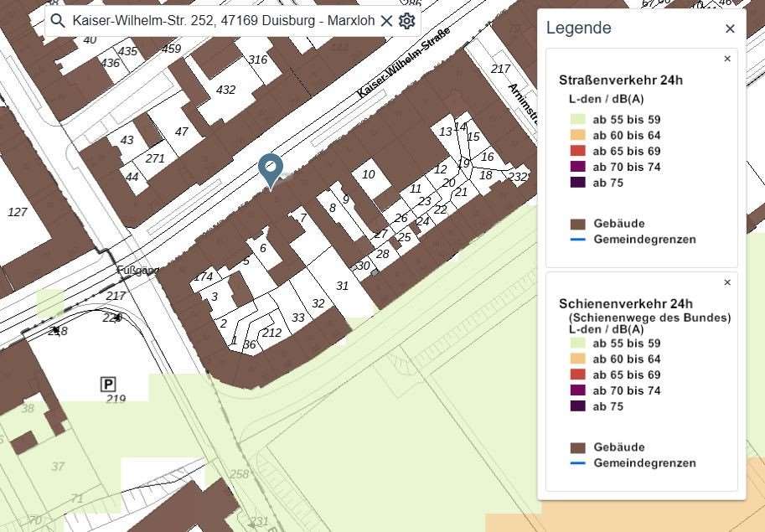
Task: Click Schienenverkehr Gemeindegrenzen blue line symbol
Action: point(577,463)
